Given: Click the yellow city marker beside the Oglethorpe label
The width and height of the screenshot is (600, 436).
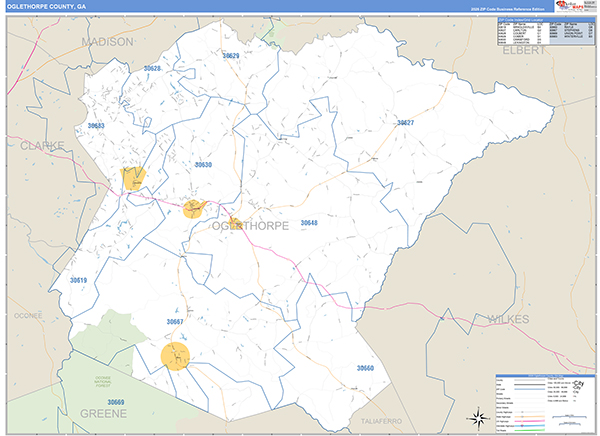Looking at the screenshot, I should click(x=235, y=223).
